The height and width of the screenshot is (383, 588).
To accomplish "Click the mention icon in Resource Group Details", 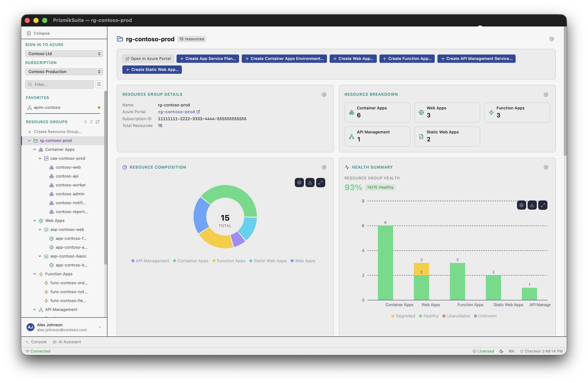I will click(324, 94).
